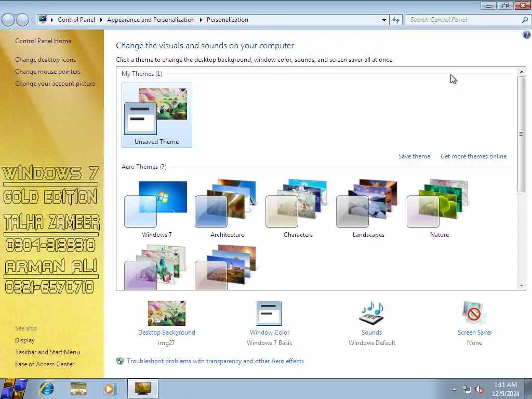Choose the lighthouse country theme thumbnail

click(227, 268)
